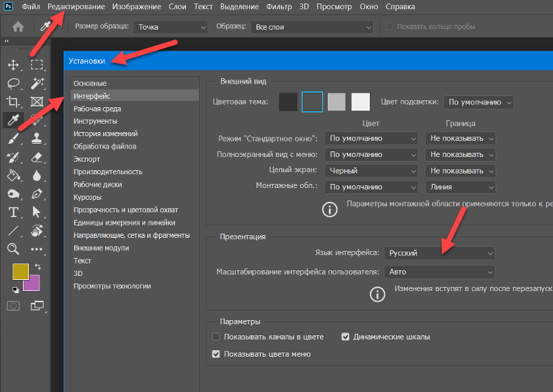
Task: Open Внешние модули preferences category
Action: coord(135,248)
